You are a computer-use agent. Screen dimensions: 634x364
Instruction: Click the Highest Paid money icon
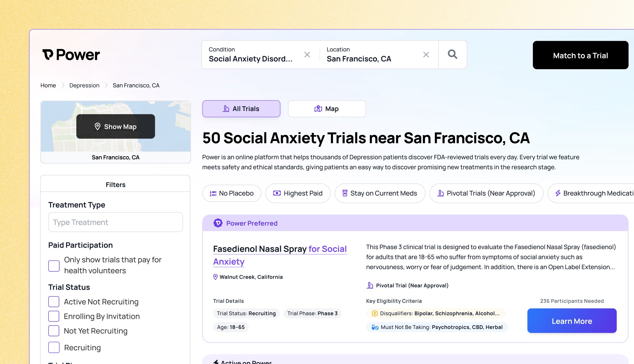pyautogui.click(x=277, y=193)
